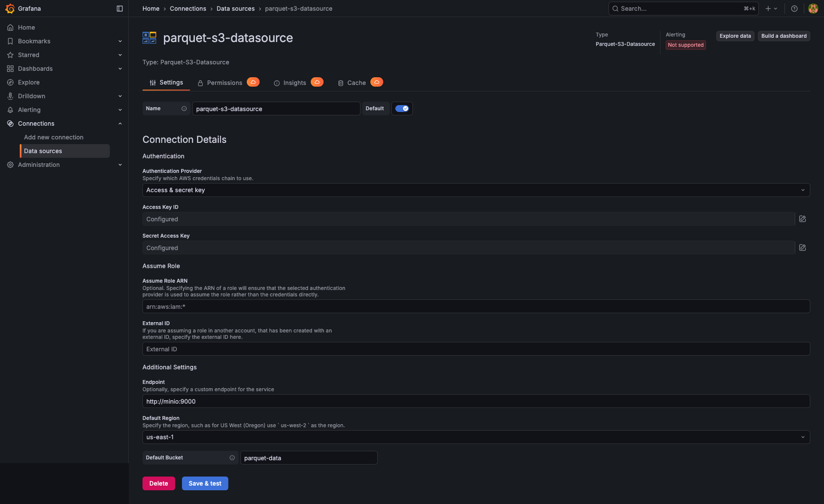Edit the Access Key ID pencil icon
824x504 pixels.
(x=803, y=219)
